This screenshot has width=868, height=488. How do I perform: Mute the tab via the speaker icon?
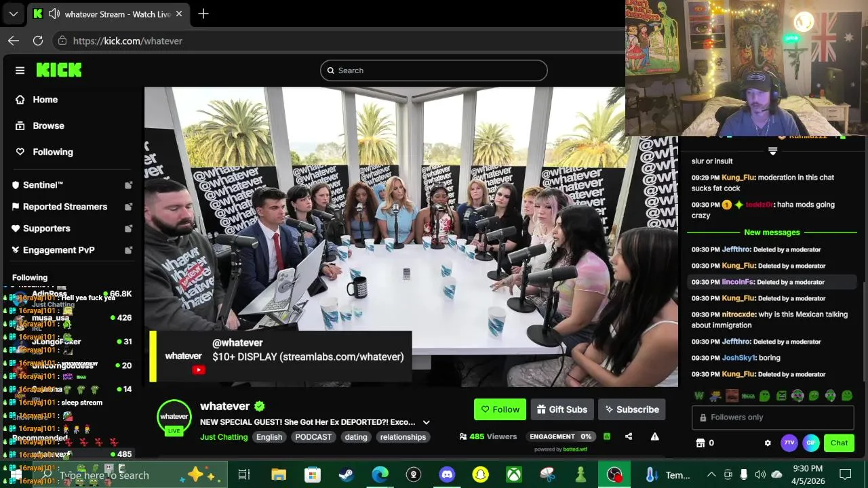tap(54, 14)
